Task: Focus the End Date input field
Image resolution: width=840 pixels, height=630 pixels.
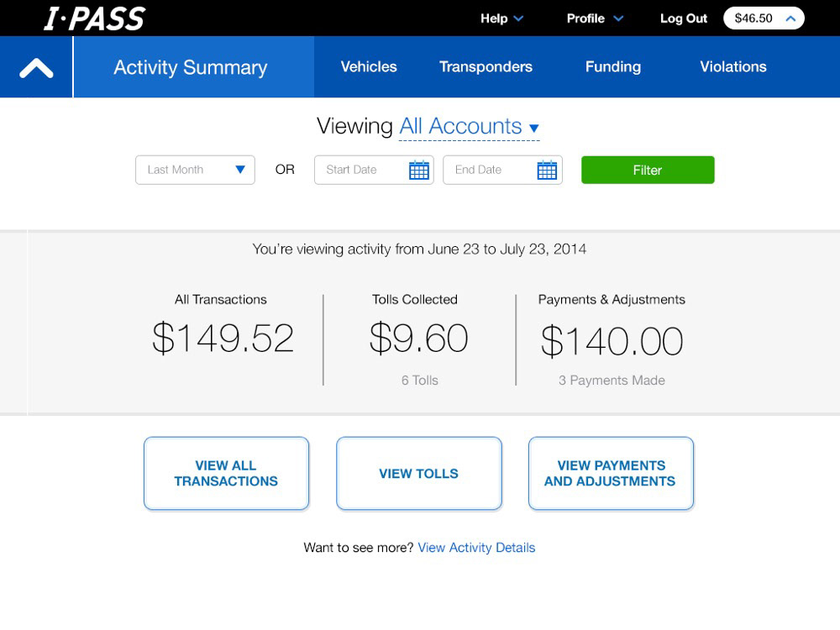Action: point(502,170)
